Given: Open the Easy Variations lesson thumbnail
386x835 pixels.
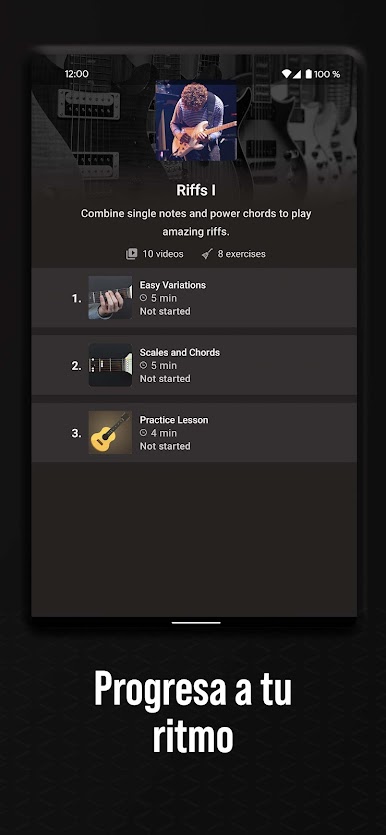Looking at the screenshot, I should (x=110, y=298).
